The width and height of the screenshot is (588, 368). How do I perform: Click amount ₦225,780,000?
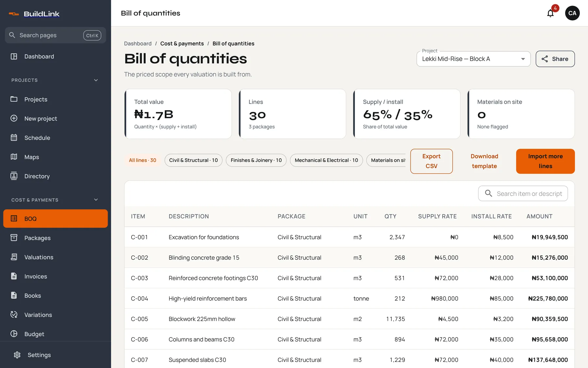point(548,298)
